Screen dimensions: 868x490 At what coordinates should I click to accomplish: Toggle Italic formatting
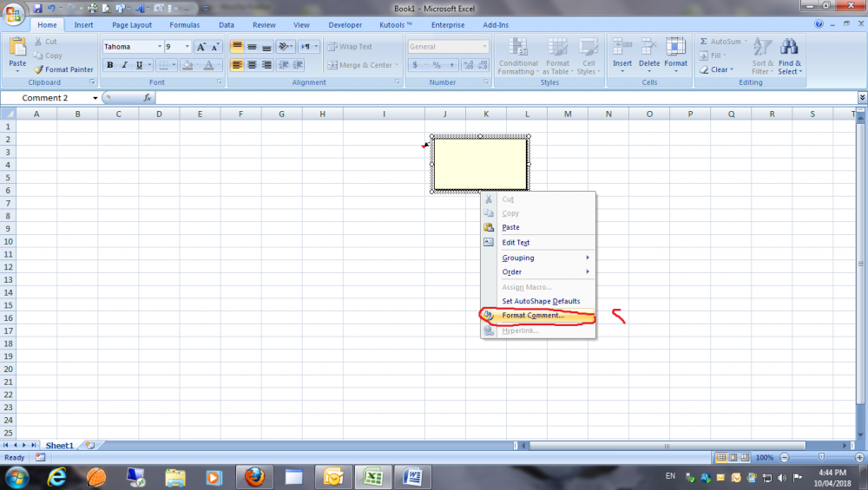125,65
